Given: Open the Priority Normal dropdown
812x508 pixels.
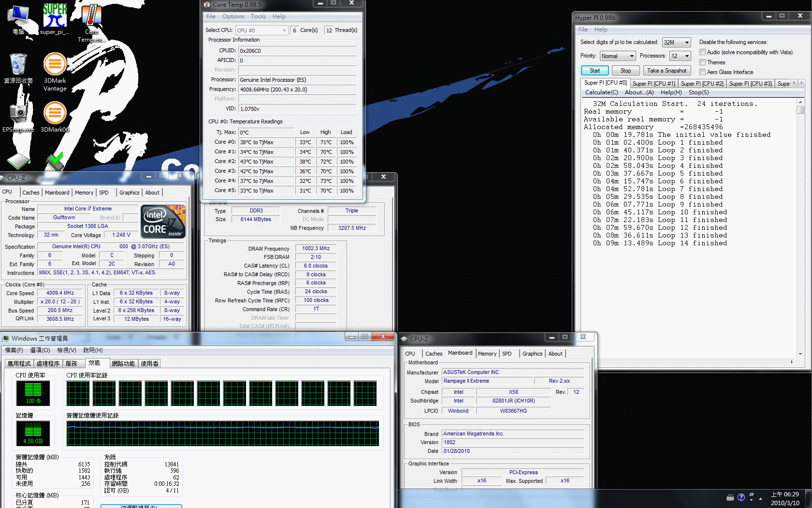Looking at the screenshot, I should pos(617,56).
